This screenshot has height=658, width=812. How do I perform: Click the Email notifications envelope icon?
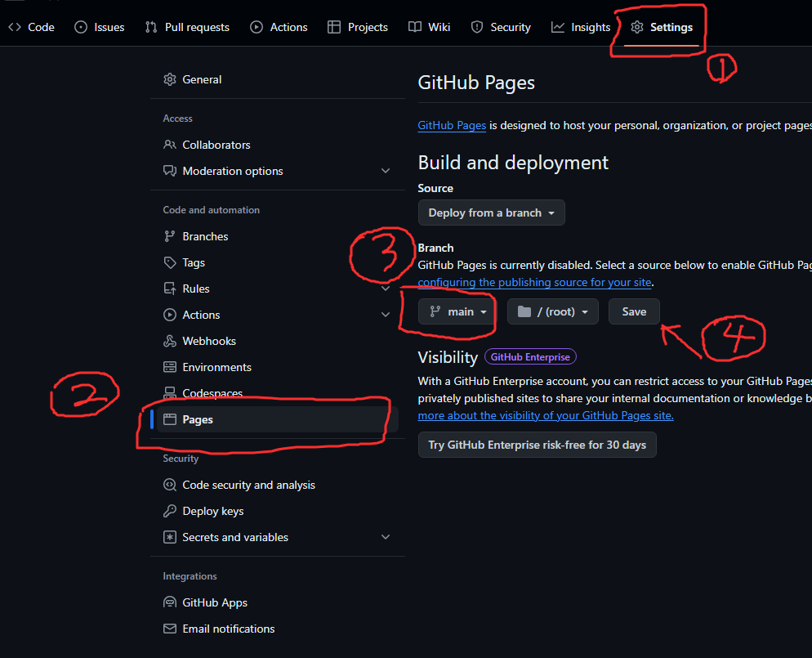[170, 629]
